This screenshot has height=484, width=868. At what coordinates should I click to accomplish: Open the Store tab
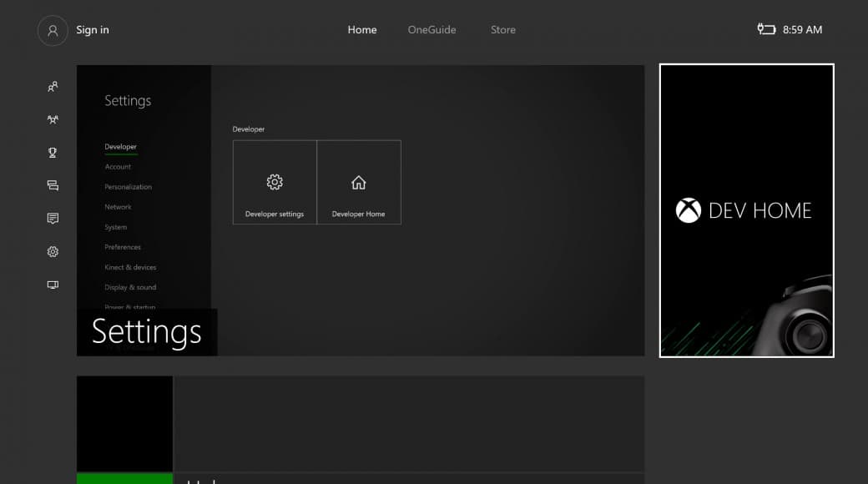[502, 29]
